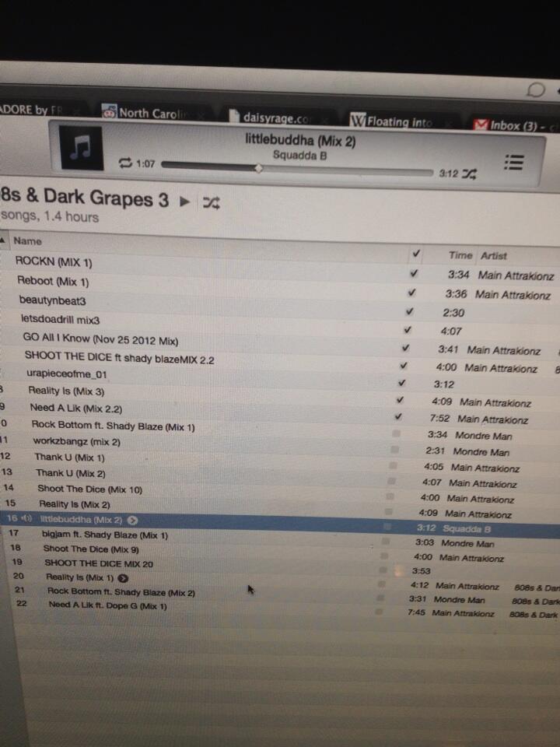Click now playing title littlebuddha (Mix 2)

(300, 140)
